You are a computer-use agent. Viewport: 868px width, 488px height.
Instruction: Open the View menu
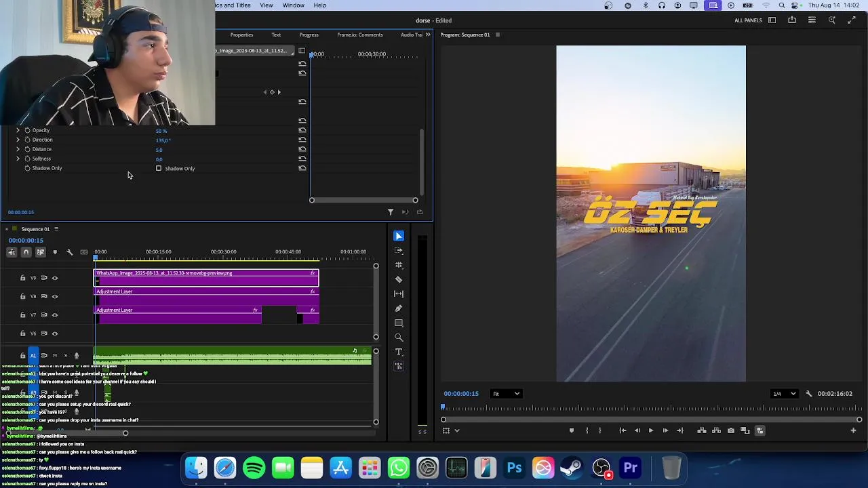(267, 5)
